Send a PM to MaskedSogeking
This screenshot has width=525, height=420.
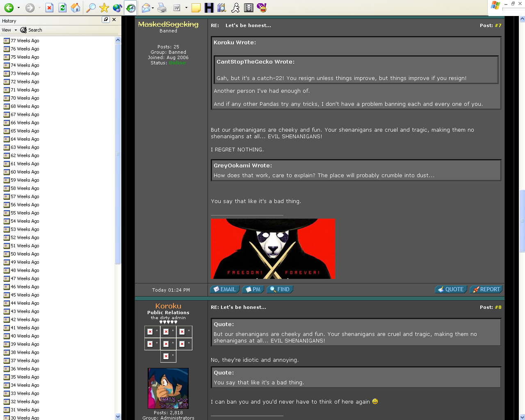coord(253,289)
